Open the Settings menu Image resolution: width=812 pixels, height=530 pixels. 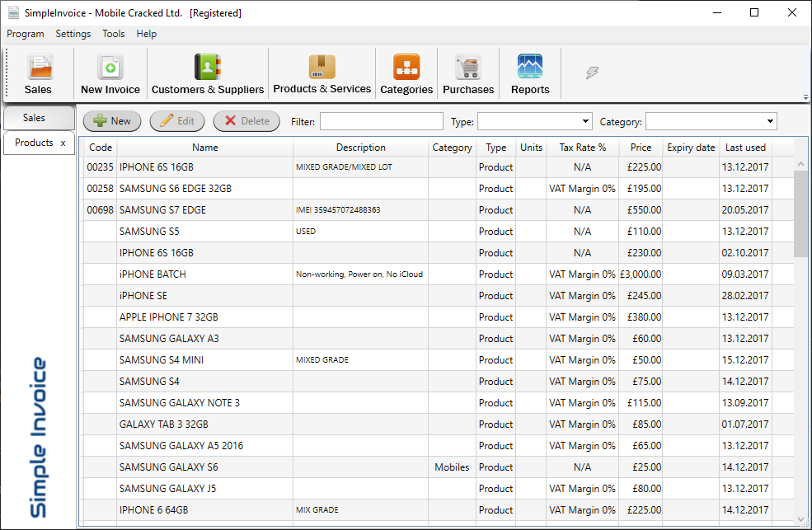click(73, 34)
